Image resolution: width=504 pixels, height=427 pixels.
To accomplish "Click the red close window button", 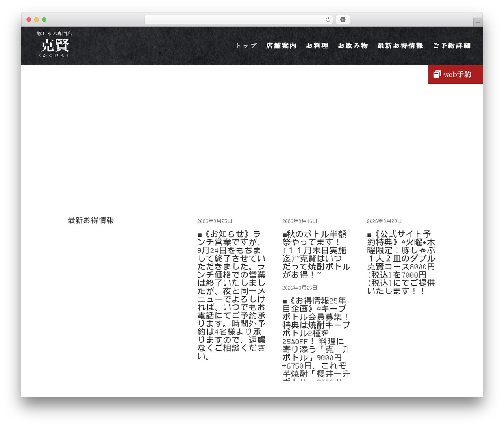I will (29, 20).
